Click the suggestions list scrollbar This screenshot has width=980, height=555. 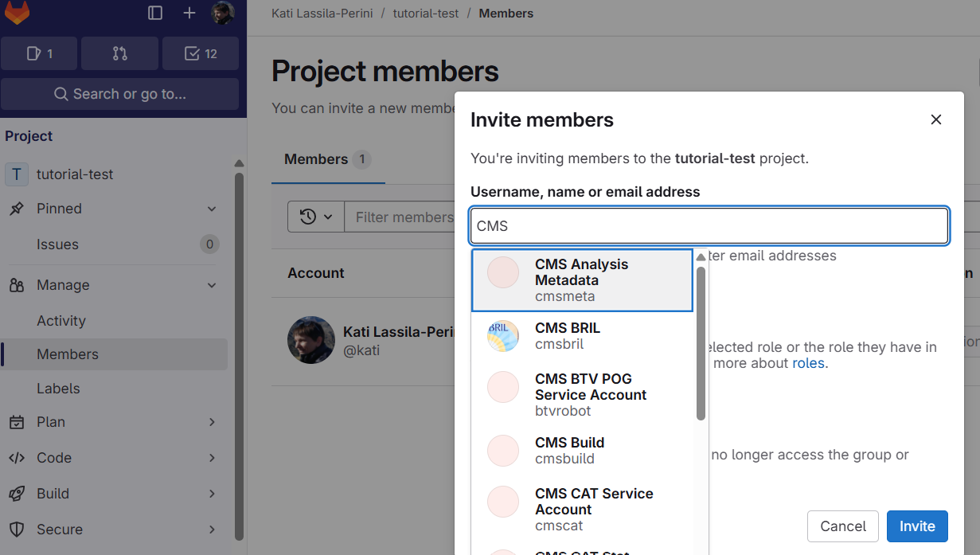click(x=701, y=342)
